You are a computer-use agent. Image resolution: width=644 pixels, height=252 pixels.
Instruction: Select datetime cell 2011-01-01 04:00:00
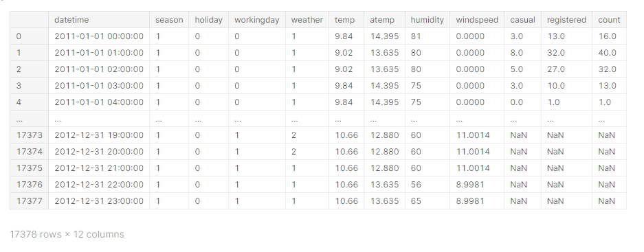(99, 102)
